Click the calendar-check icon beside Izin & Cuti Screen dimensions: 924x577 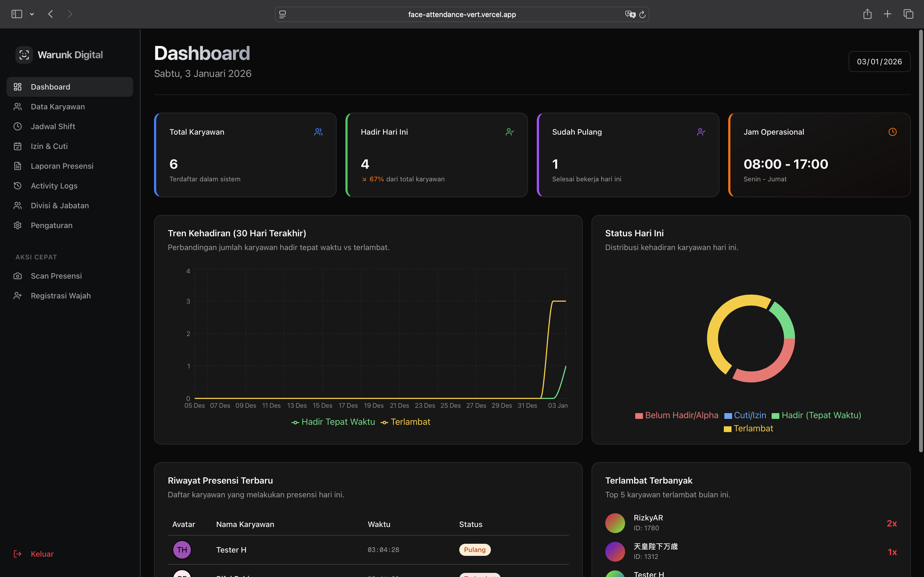tap(18, 146)
